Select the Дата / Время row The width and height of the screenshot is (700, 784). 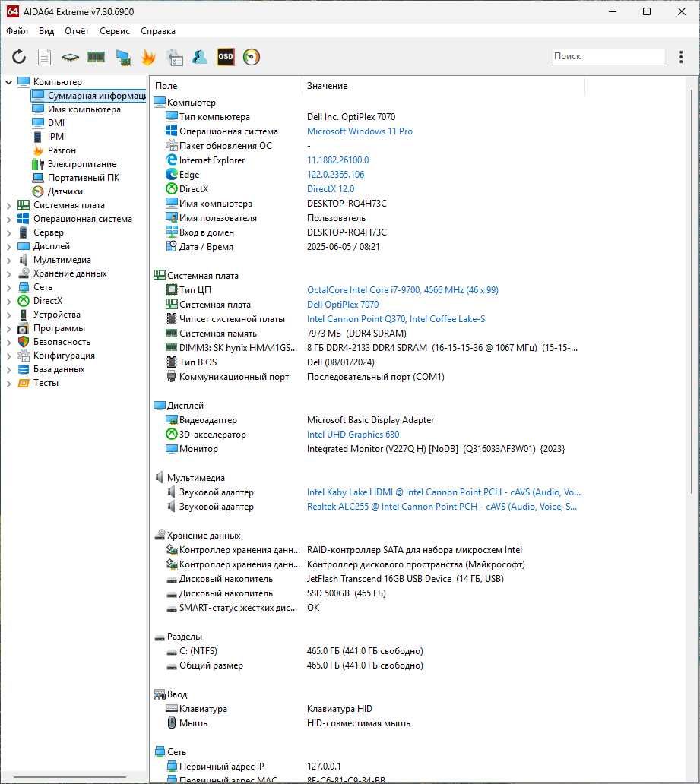[368, 247]
